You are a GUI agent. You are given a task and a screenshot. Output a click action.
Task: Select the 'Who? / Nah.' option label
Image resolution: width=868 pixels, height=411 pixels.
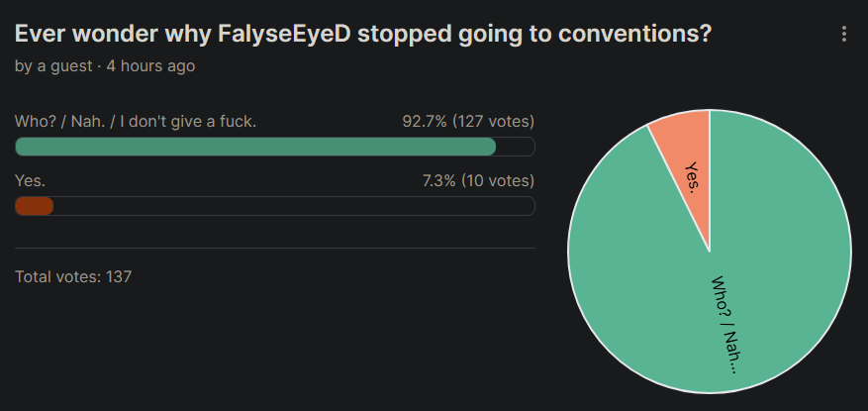[136, 122]
